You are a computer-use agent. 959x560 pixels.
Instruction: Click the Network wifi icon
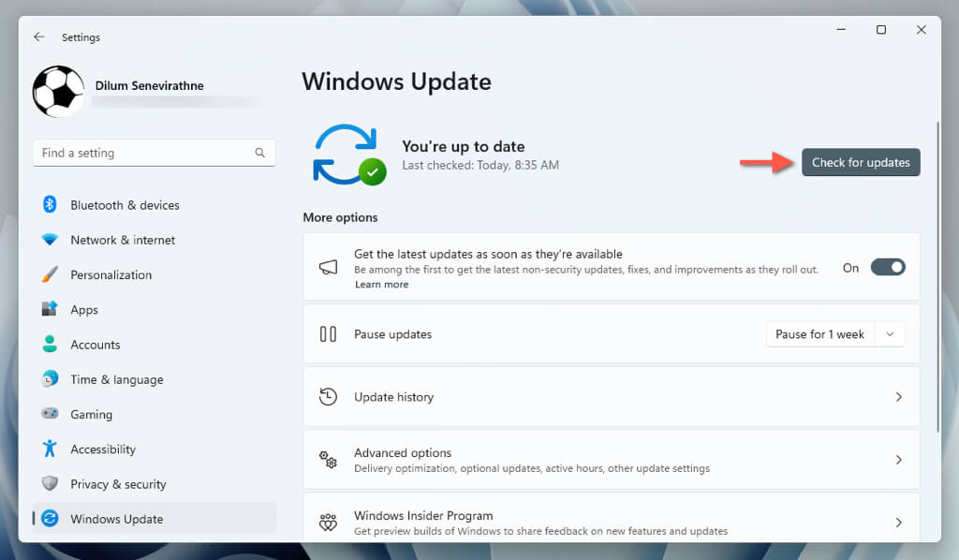click(x=50, y=240)
